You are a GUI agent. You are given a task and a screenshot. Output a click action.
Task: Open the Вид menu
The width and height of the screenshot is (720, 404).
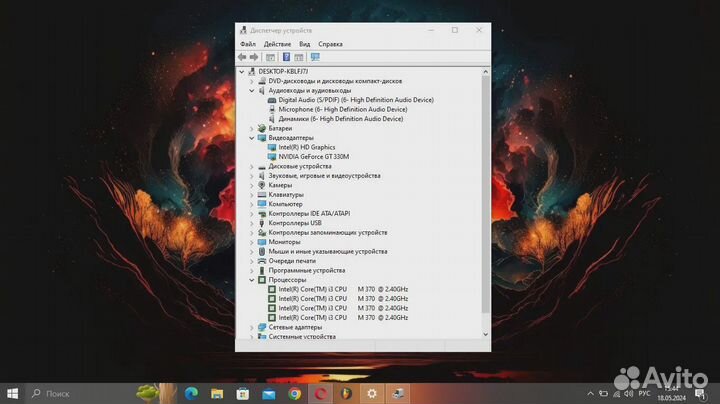[304, 44]
